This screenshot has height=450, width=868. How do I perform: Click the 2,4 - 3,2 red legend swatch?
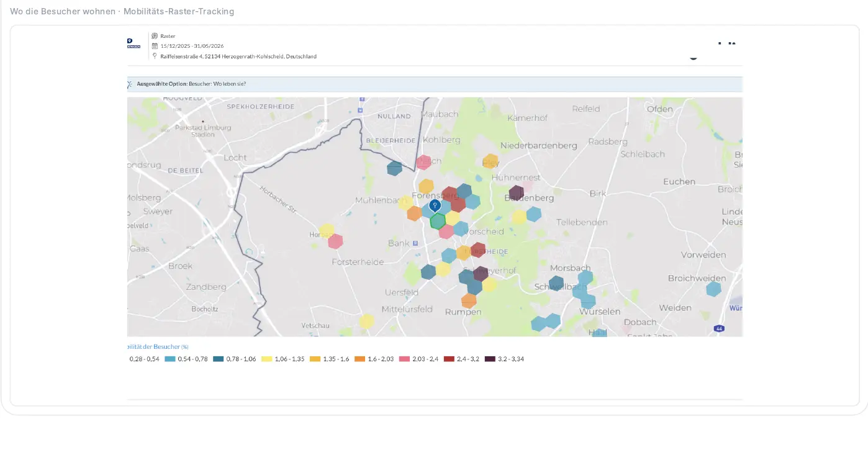click(x=449, y=359)
